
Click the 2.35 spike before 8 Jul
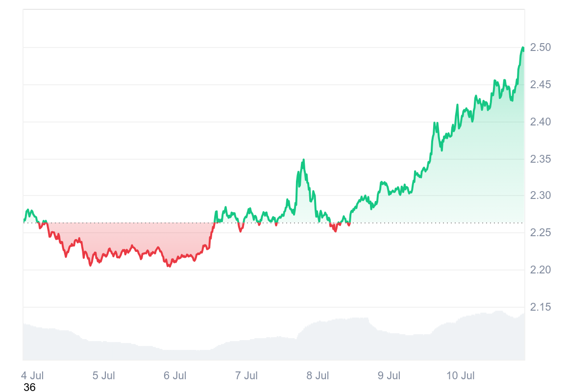pyautogui.click(x=303, y=160)
